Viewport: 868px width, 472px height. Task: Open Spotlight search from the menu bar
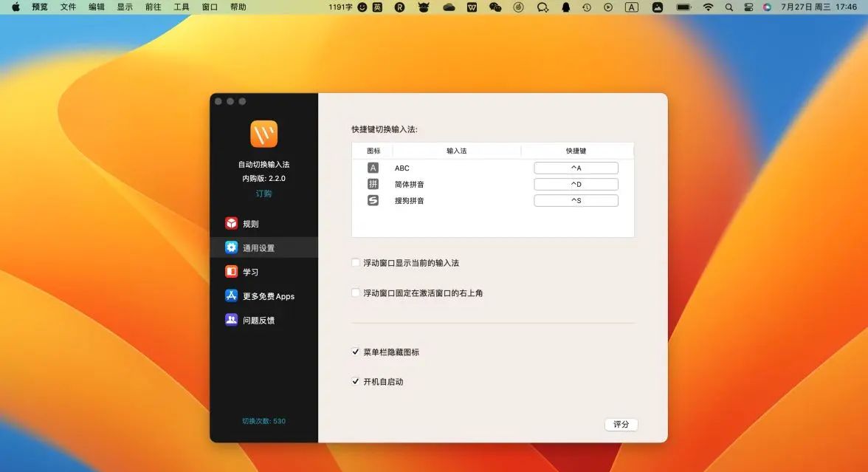point(728,7)
